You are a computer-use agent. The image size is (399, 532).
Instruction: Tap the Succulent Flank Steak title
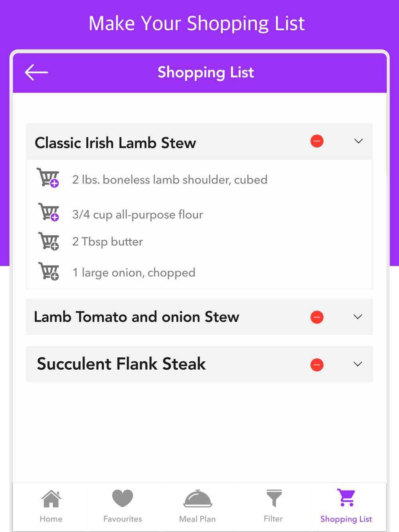click(x=121, y=364)
